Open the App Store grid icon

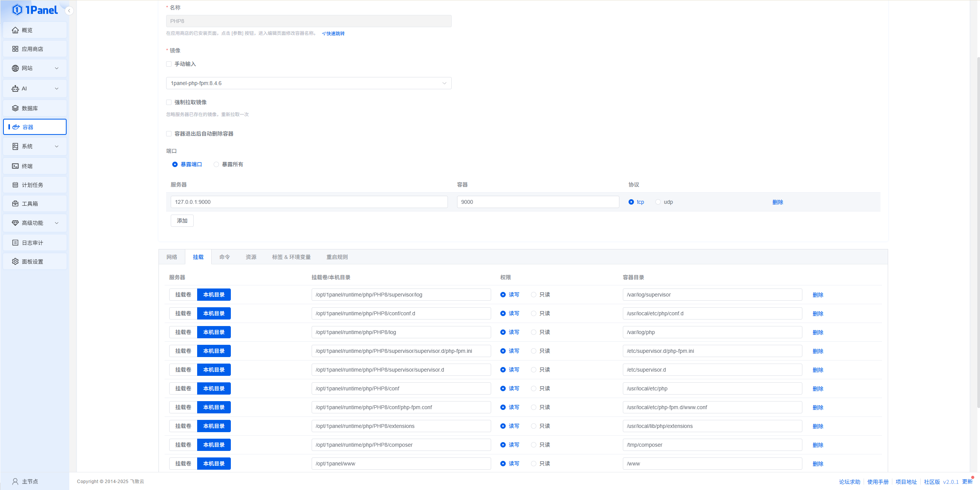[x=15, y=49]
